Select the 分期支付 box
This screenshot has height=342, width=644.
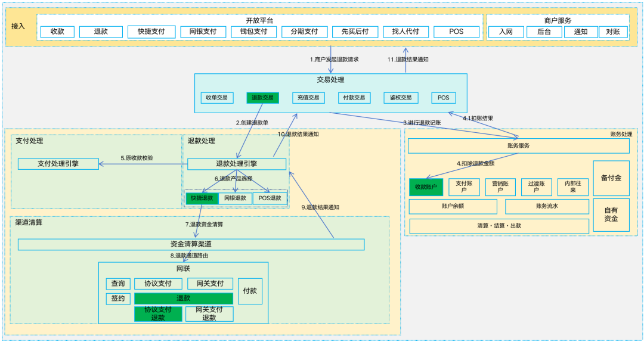[x=304, y=32]
